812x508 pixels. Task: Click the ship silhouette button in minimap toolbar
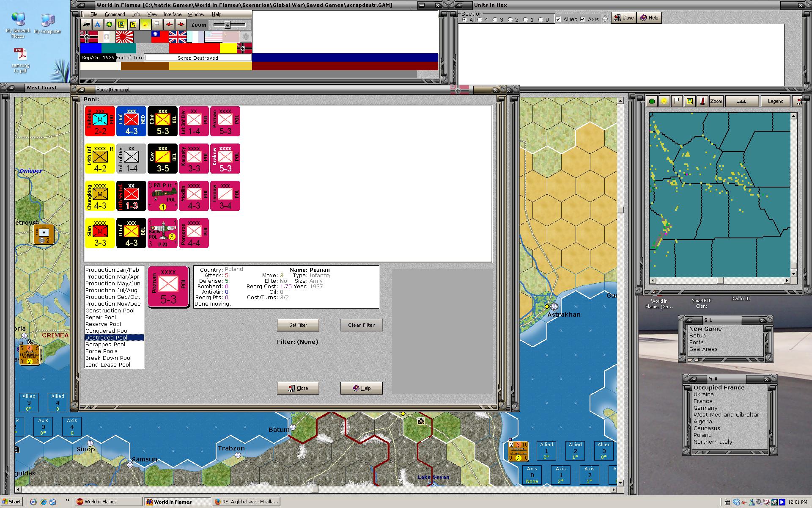tap(742, 101)
